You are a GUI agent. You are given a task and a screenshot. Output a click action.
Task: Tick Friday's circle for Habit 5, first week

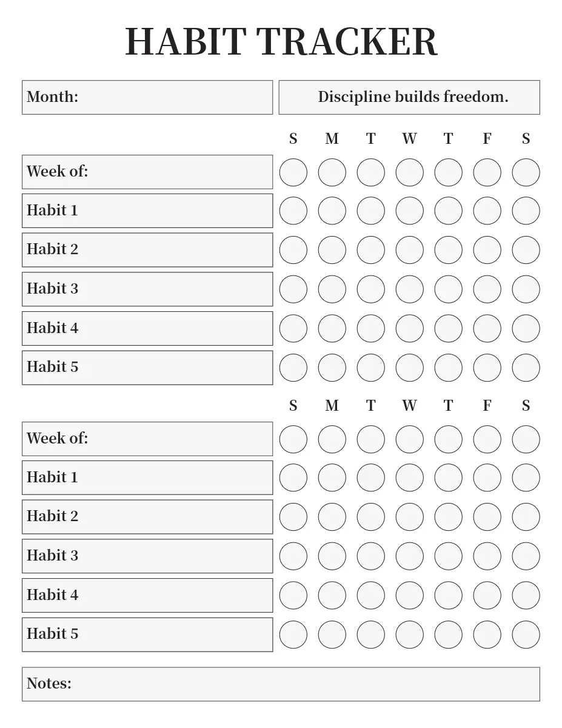[487, 367]
